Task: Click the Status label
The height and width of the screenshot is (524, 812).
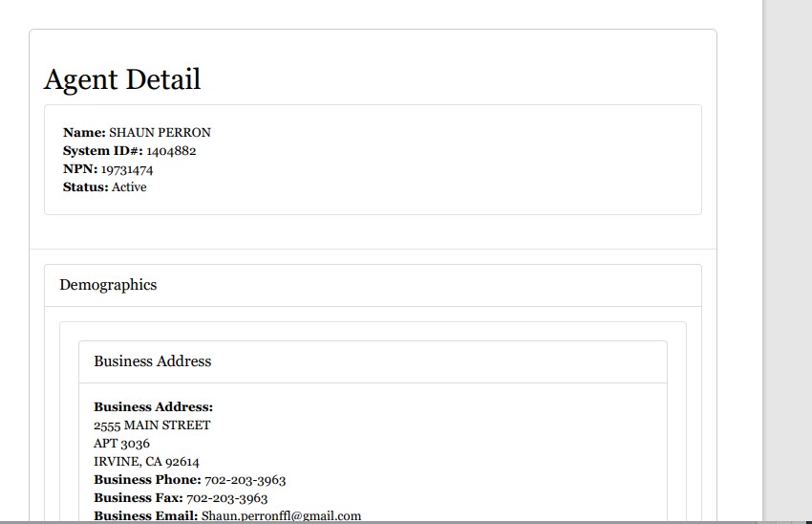Action: (x=86, y=187)
